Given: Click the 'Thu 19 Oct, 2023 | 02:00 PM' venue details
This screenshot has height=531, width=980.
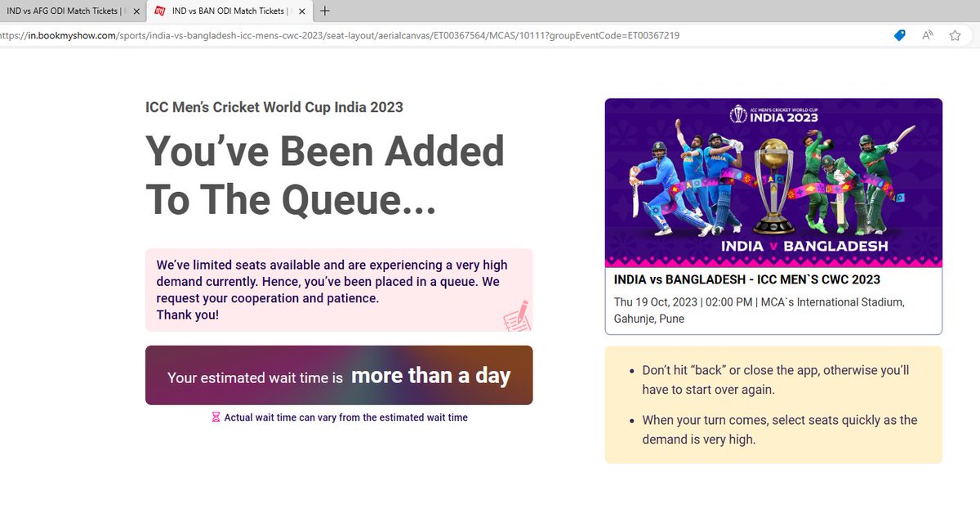Looking at the screenshot, I should [759, 310].
